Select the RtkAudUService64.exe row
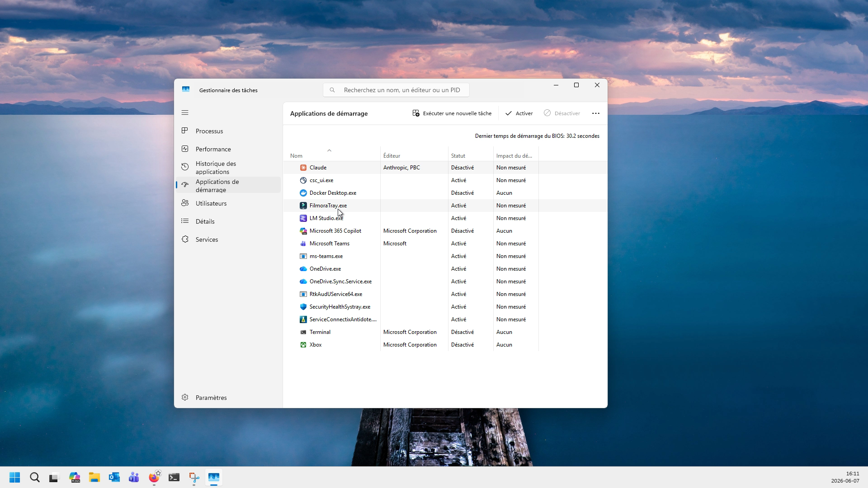Image resolution: width=868 pixels, height=488 pixels. (x=445, y=294)
